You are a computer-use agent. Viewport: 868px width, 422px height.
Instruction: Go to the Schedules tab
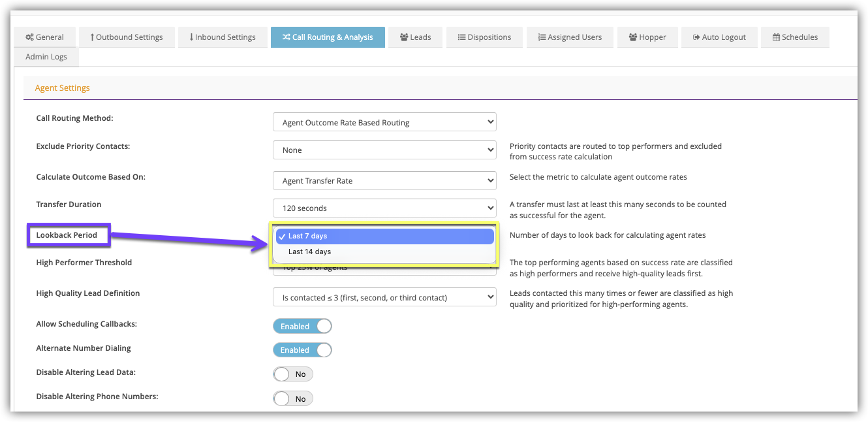pyautogui.click(x=794, y=37)
